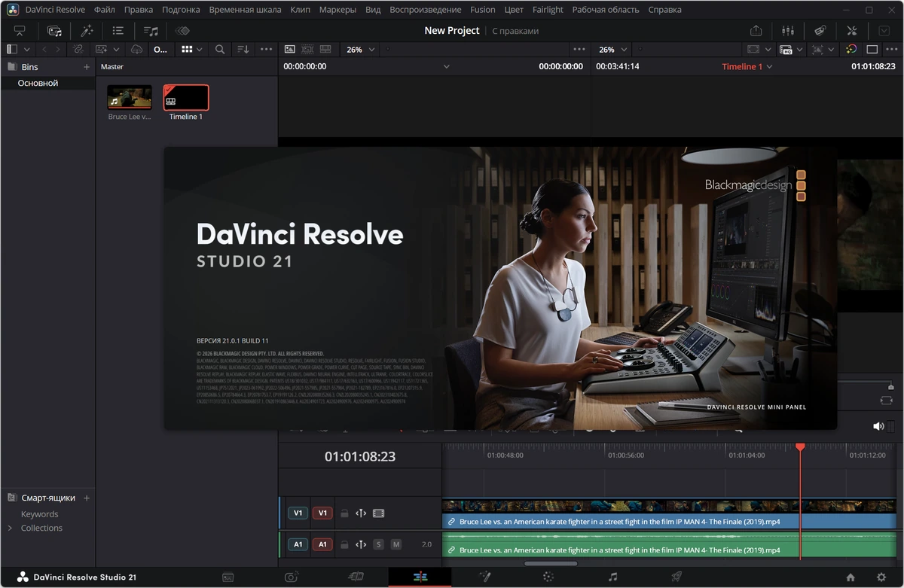Switch to the Edit page
This screenshot has width=904, height=588.
pos(420,577)
